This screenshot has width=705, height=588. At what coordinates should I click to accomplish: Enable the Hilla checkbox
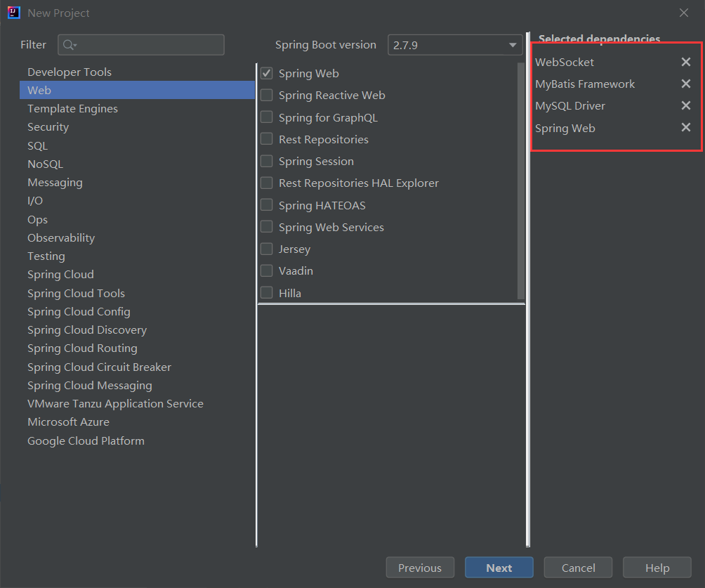(267, 293)
